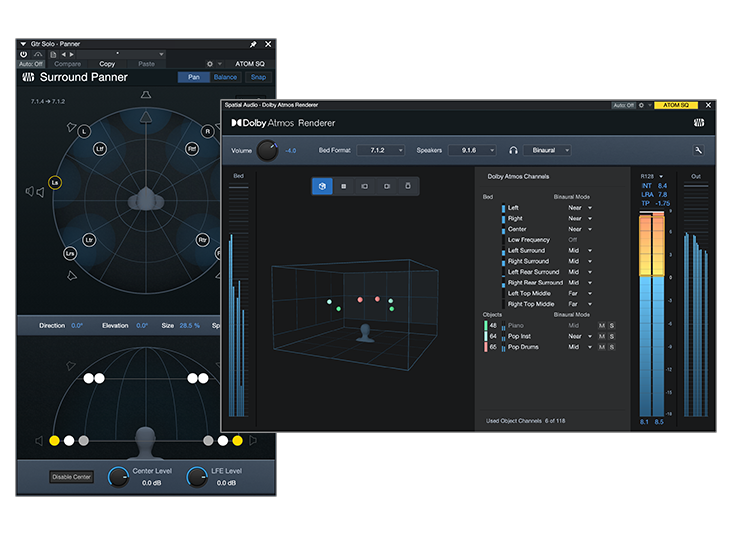Click the Size 28.5 % value field
Screen dimensions: 732x534
(190, 326)
